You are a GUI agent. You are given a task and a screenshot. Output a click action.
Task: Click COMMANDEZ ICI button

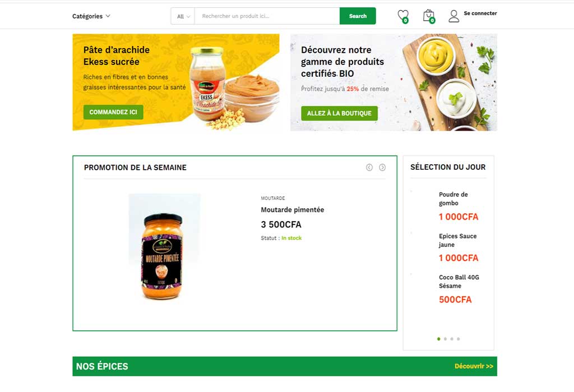point(113,112)
